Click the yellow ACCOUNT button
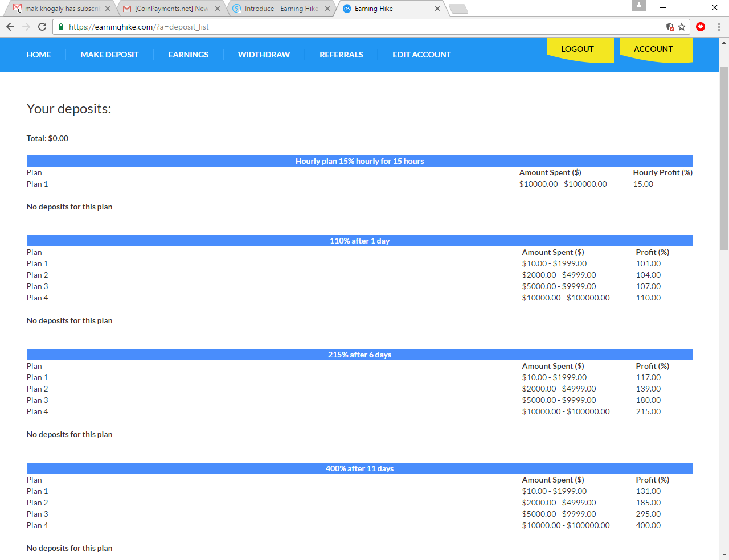Image resolution: width=729 pixels, height=560 pixels. click(656, 50)
